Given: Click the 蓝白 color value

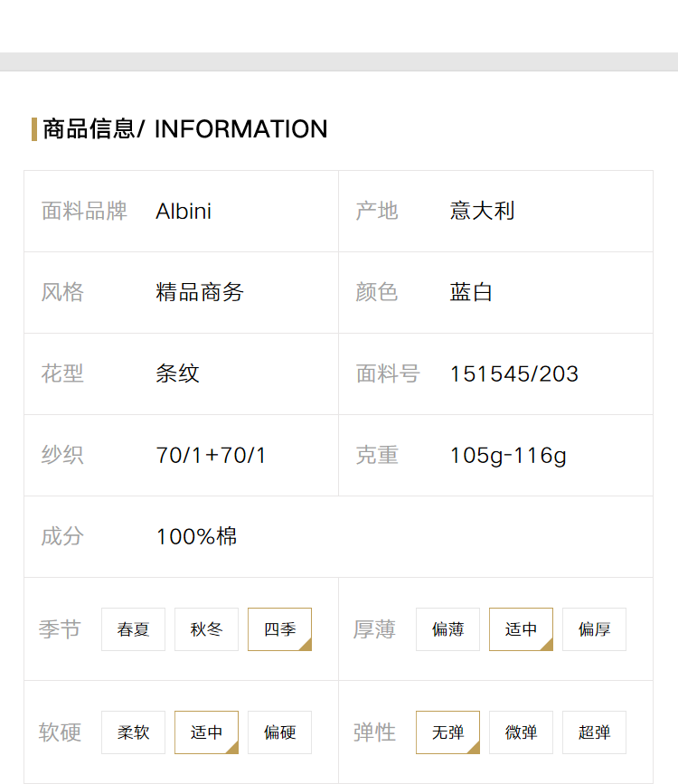Looking at the screenshot, I should coord(471,292).
